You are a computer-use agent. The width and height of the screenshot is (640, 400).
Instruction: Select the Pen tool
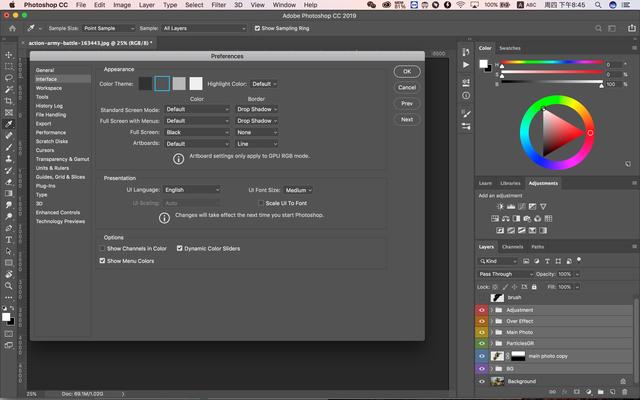coord(9,228)
